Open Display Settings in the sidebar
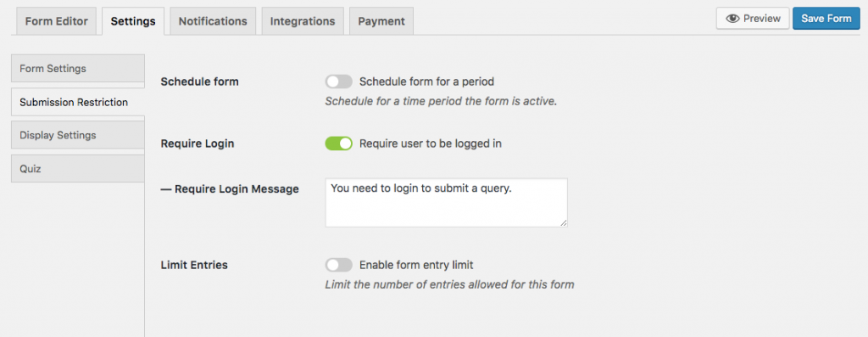 click(x=77, y=135)
